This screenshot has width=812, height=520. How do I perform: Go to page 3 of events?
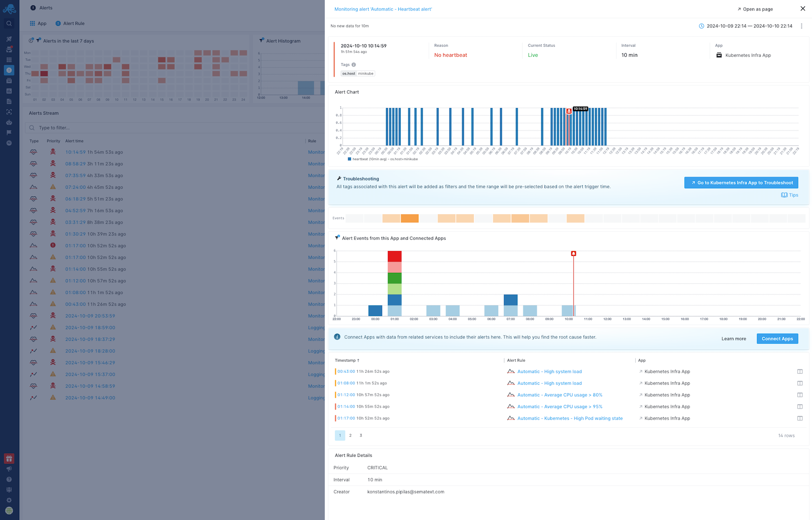click(x=361, y=435)
